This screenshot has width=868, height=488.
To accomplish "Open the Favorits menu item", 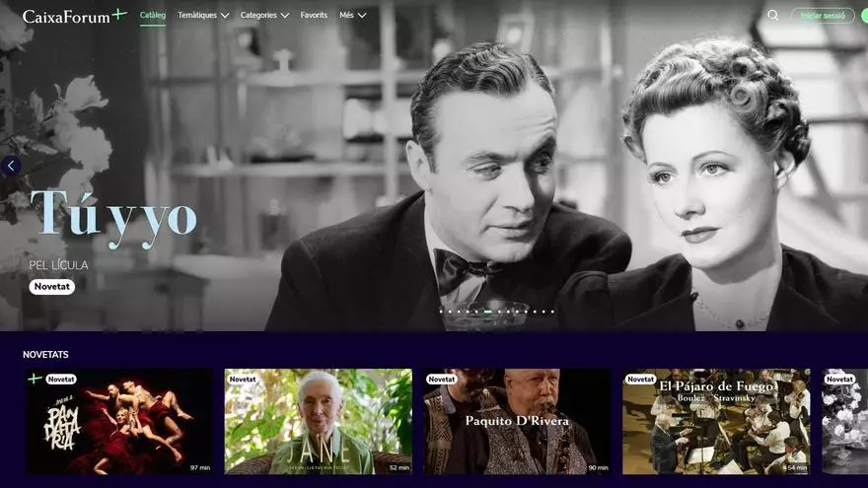I will point(314,15).
